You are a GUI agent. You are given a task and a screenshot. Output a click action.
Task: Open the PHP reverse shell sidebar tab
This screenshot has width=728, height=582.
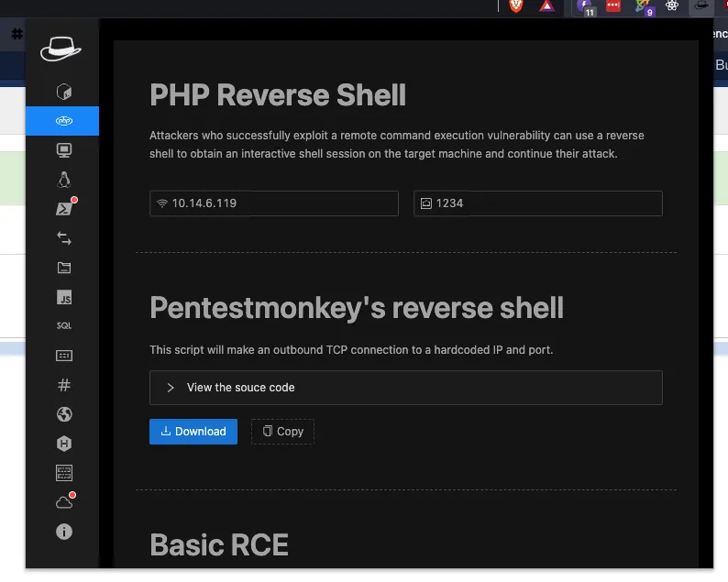[62, 121]
